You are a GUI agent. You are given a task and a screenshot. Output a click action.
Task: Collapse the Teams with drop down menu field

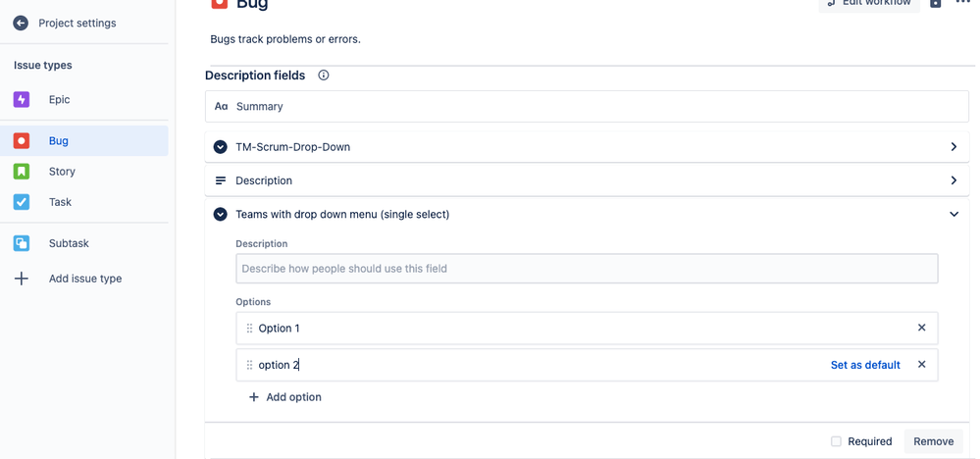pyautogui.click(x=954, y=214)
